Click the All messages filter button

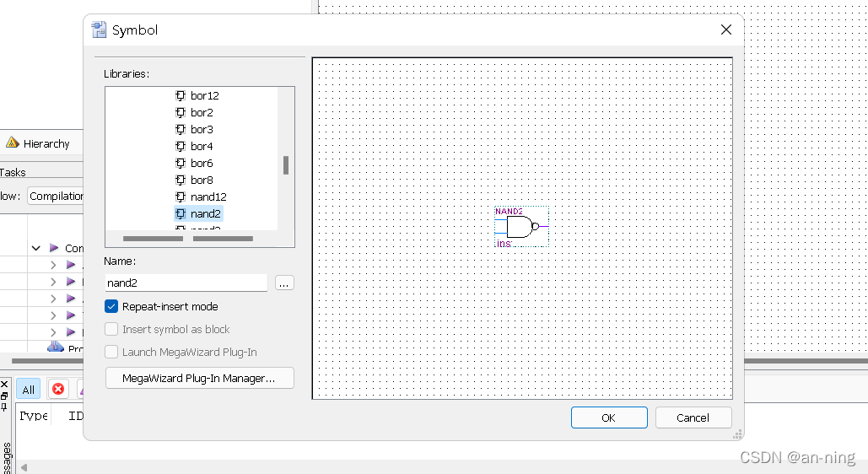tap(28, 390)
